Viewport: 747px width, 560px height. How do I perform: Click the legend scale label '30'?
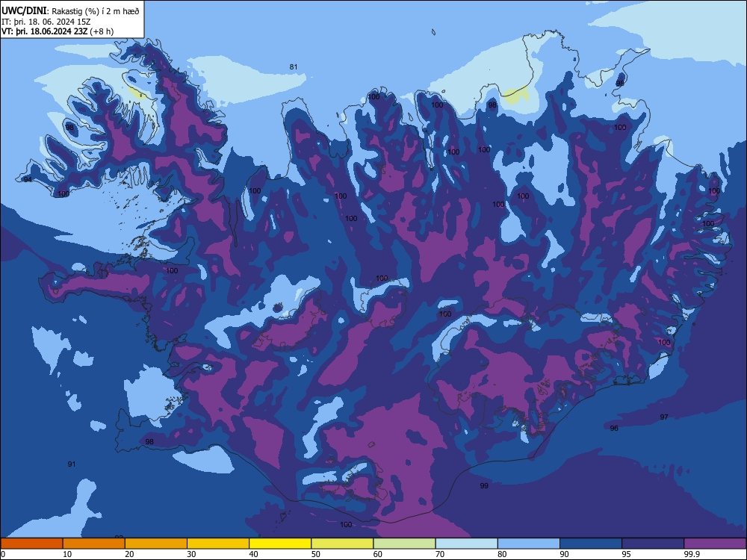(x=191, y=554)
